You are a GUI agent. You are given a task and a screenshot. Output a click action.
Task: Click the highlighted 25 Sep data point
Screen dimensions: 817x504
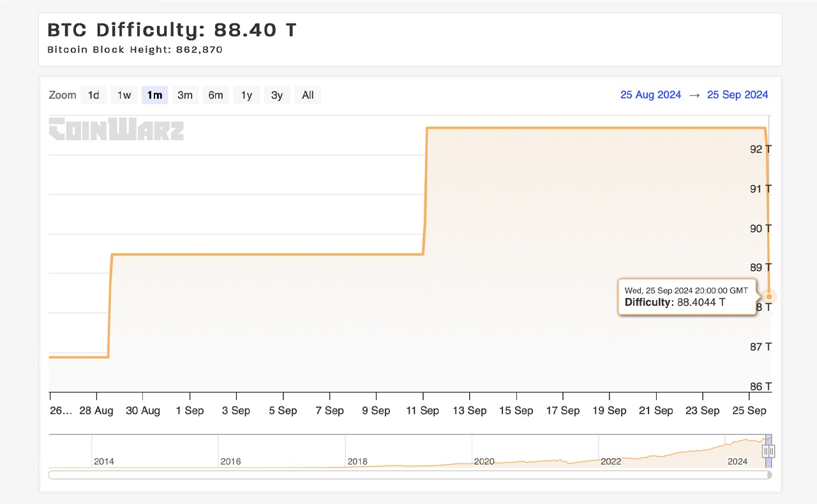click(x=769, y=296)
